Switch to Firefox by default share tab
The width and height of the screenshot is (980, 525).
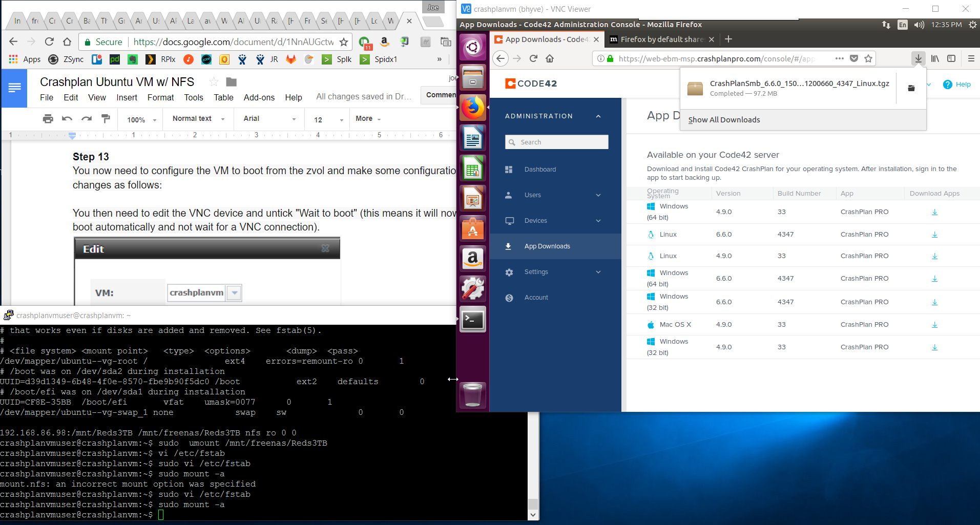coord(662,39)
